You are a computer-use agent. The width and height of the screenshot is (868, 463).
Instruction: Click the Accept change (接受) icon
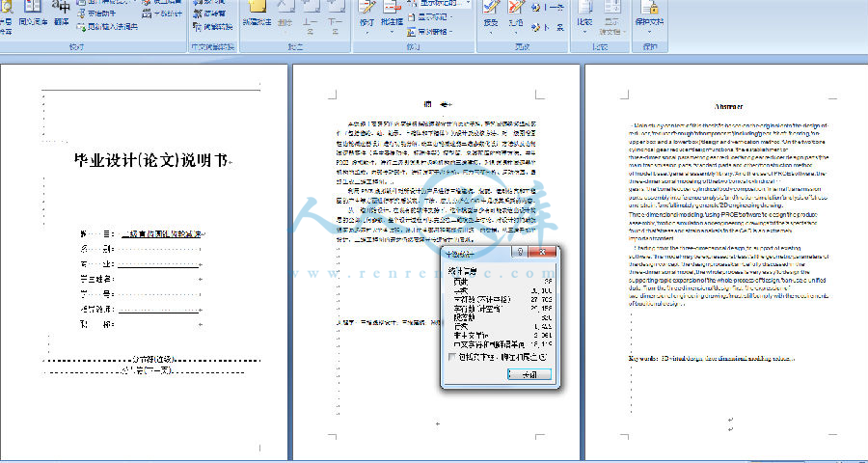click(x=491, y=9)
